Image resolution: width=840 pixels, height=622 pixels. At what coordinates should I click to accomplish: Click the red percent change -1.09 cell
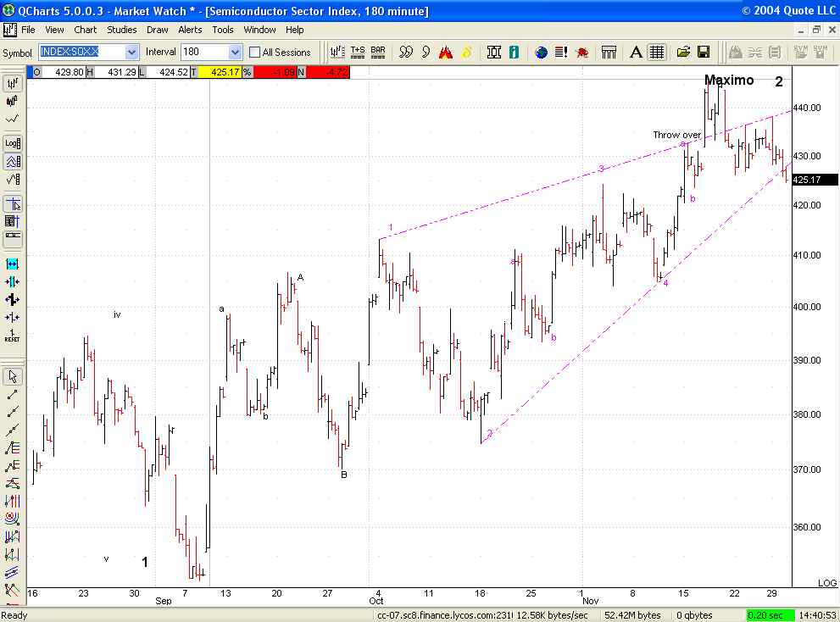pyautogui.click(x=275, y=72)
